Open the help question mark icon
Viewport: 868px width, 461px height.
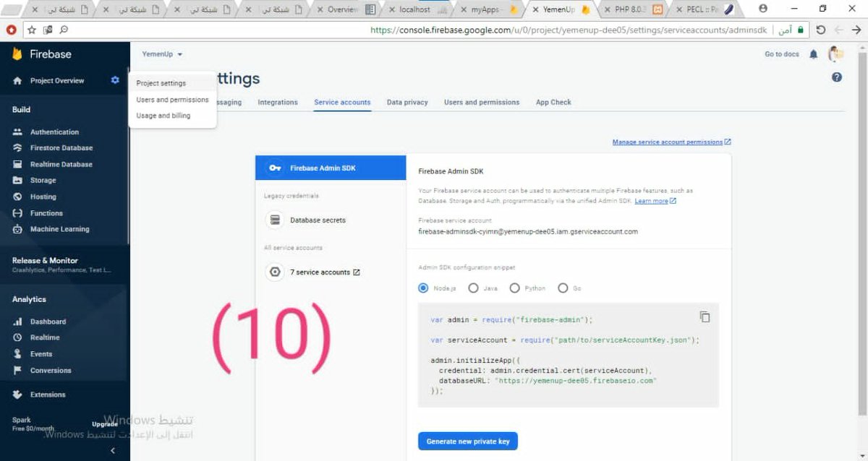click(x=837, y=77)
